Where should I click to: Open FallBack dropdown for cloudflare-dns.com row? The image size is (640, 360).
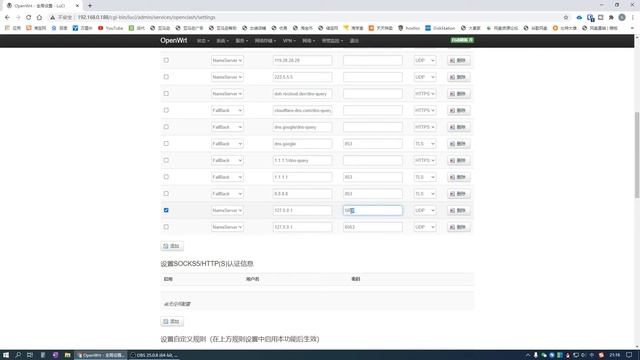coord(227,110)
